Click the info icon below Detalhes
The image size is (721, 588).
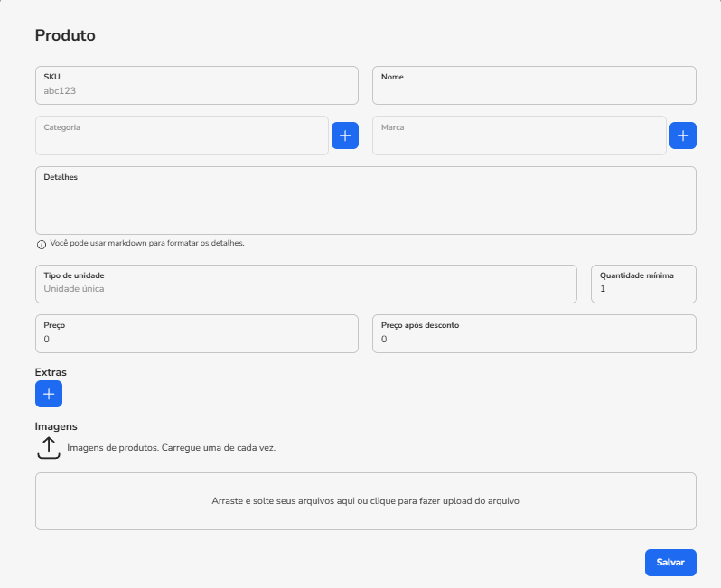coord(42,245)
